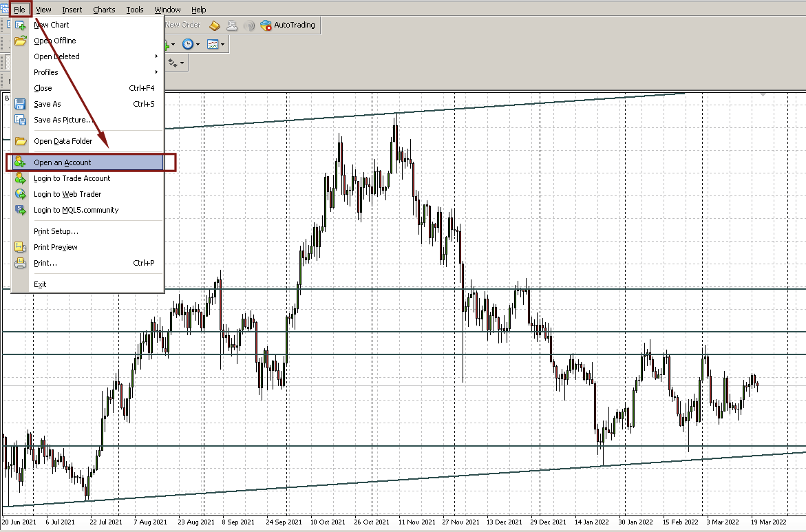Click the Print Preview icon
806x532 pixels.
(20, 246)
